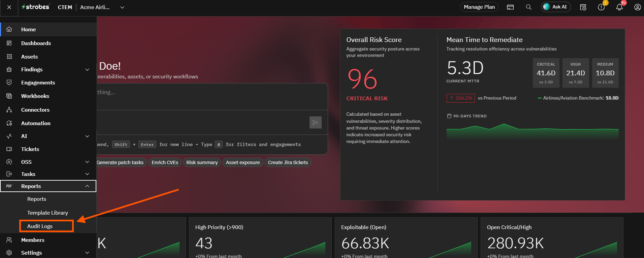
Task: Click the High Priority (>900) card
Action: pos(260,238)
